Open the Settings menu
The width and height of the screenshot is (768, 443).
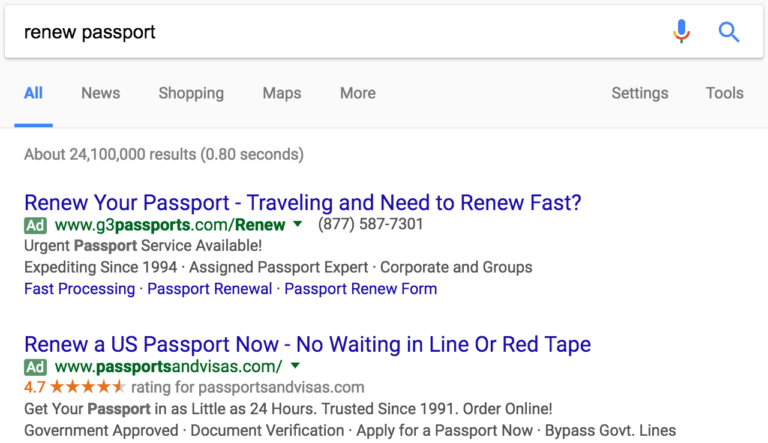coord(640,93)
